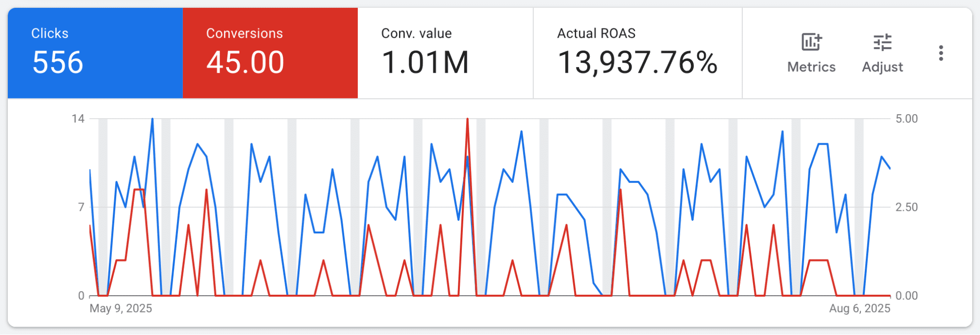Image resolution: width=980 pixels, height=335 pixels.
Task: Click the May 9, 2025 start date label
Action: 121,309
